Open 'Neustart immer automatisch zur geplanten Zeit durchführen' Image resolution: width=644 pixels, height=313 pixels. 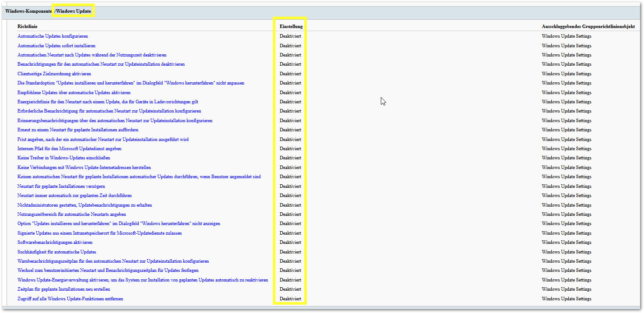click(74, 196)
